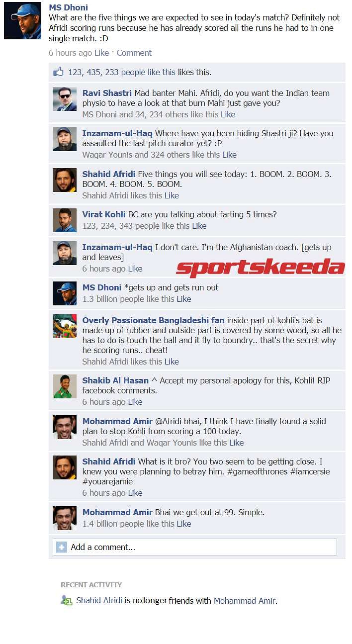Click the Overly Passionate Bangladeshi fan avatar
The height and width of the screenshot is (644, 352).
(65, 326)
